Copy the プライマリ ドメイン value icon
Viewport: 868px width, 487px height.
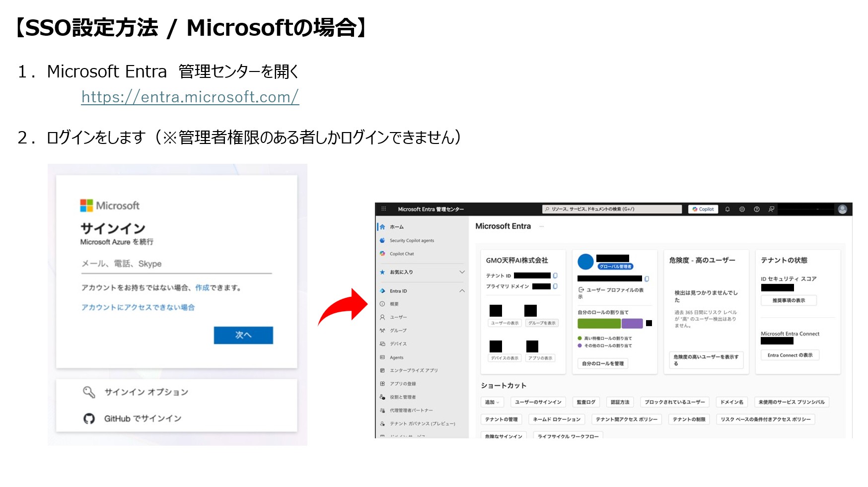pos(555,286)
